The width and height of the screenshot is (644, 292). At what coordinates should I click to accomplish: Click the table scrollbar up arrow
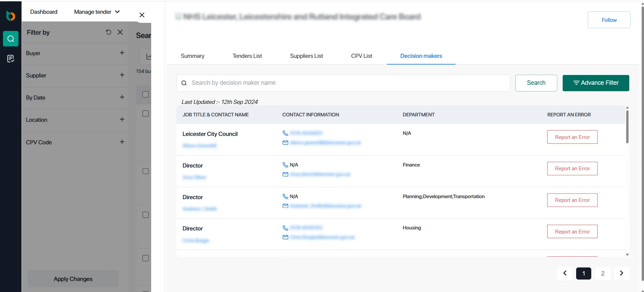click(627, 108)
